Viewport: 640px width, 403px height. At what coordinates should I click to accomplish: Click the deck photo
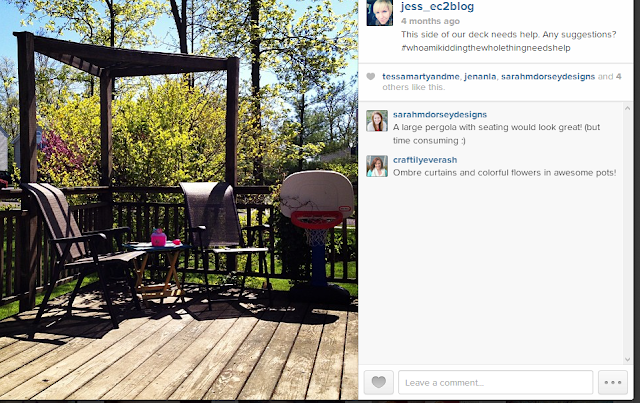(179, 200)
